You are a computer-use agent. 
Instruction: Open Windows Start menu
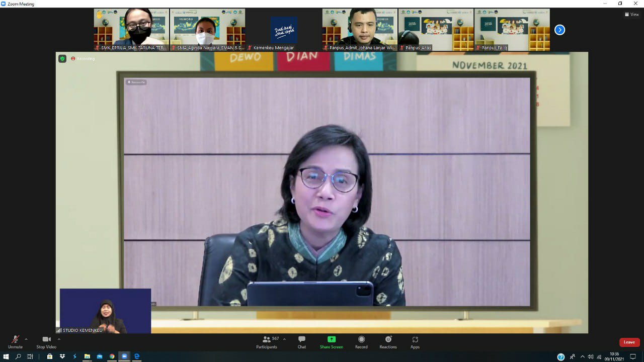[6, 356]
